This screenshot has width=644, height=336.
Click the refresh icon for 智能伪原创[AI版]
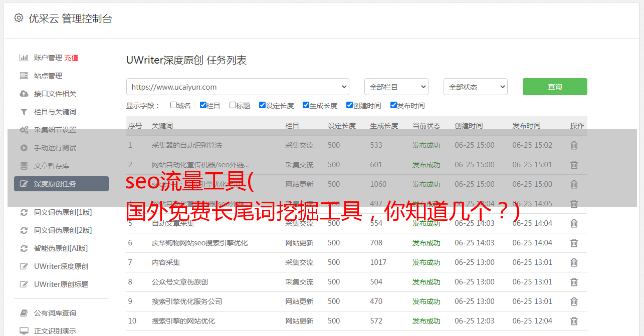coord(24,248)
